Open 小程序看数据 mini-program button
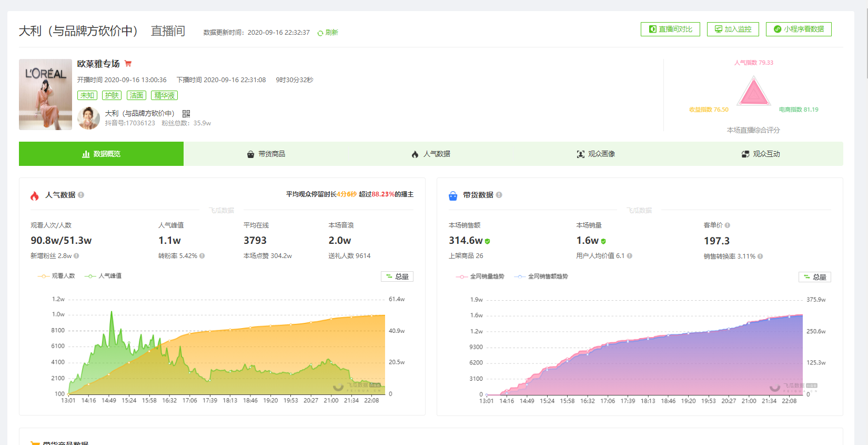The image size is (868, 445). click(x=799, y=29)
